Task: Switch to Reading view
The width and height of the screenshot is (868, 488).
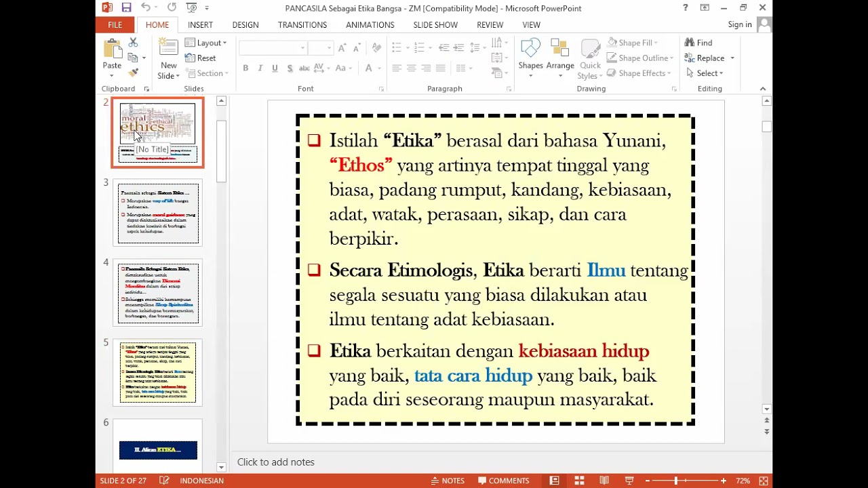Action: pos(604,481)
